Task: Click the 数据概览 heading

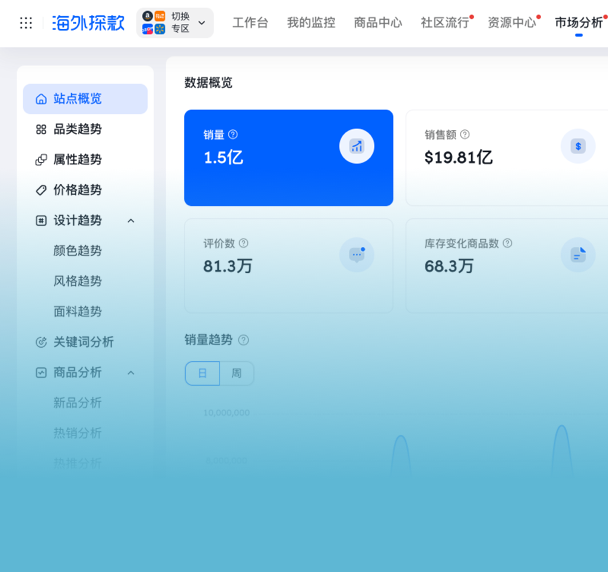Action: pos(209,83)
